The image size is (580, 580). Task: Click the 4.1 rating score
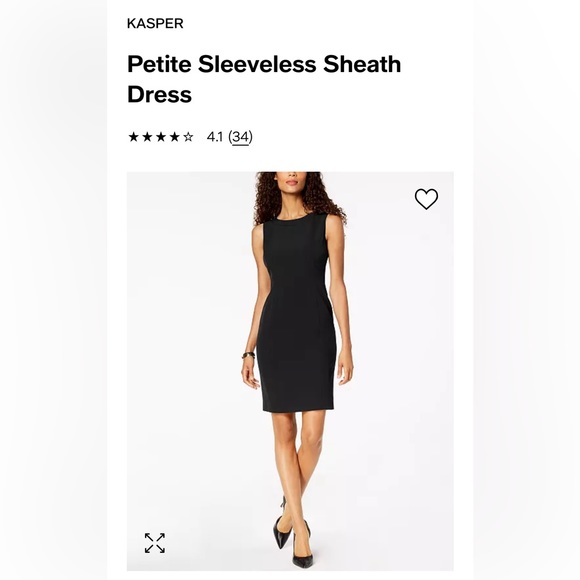[215, 137]
